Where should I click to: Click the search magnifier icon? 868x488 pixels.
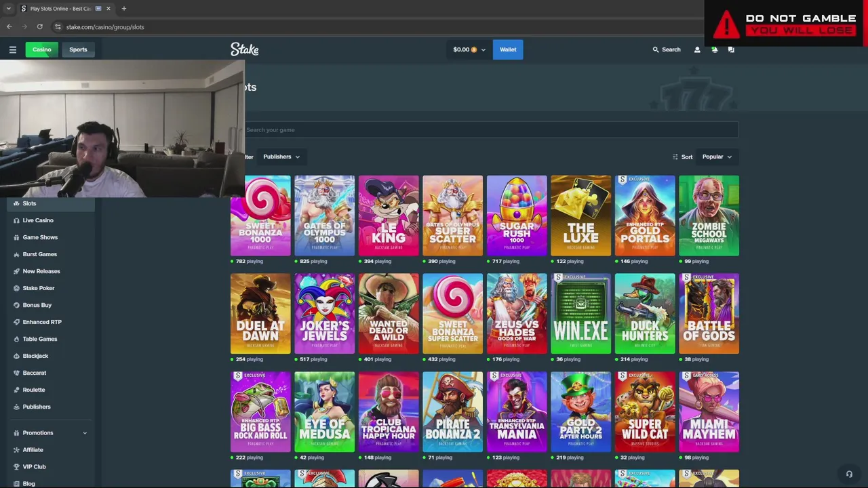click(656, 49)
